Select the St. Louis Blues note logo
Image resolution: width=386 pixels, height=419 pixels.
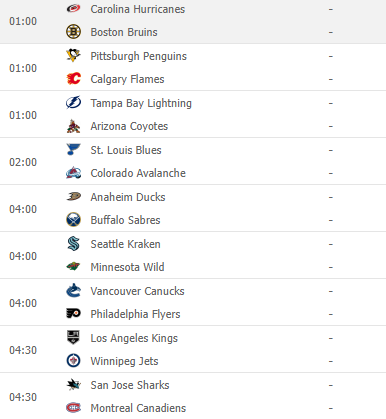click(x=73, y=149)
